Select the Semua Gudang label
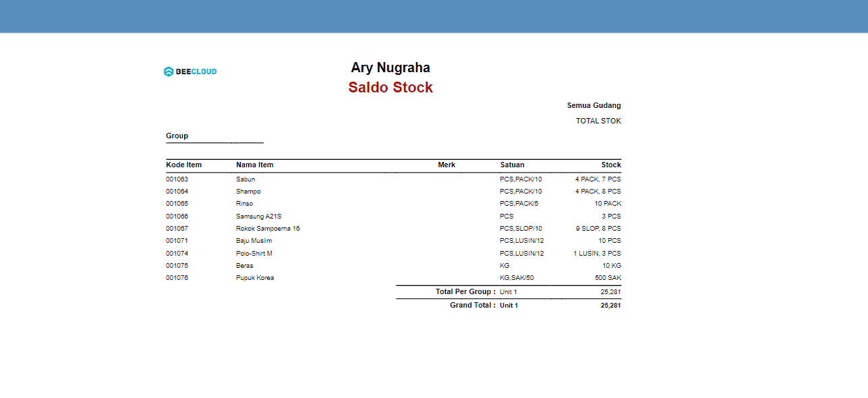Image resolution: width=868 pixels, height=398 pixels. tap(594, 105)
